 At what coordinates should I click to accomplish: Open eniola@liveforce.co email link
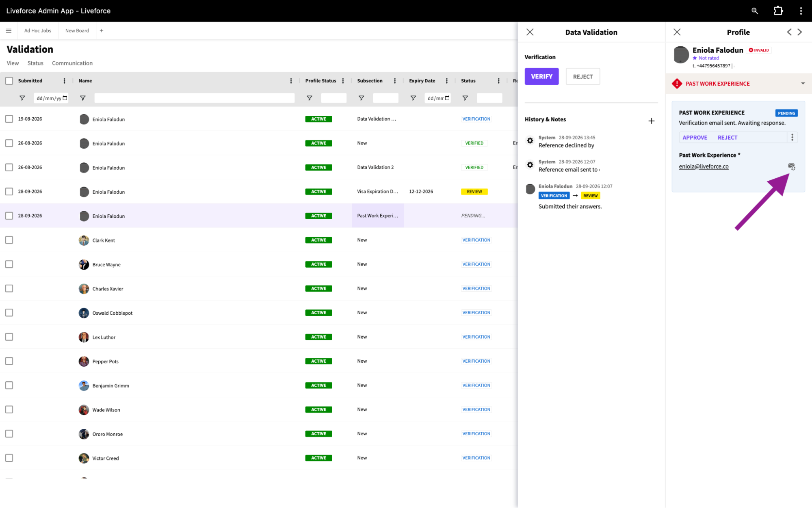tap(704, 166)
